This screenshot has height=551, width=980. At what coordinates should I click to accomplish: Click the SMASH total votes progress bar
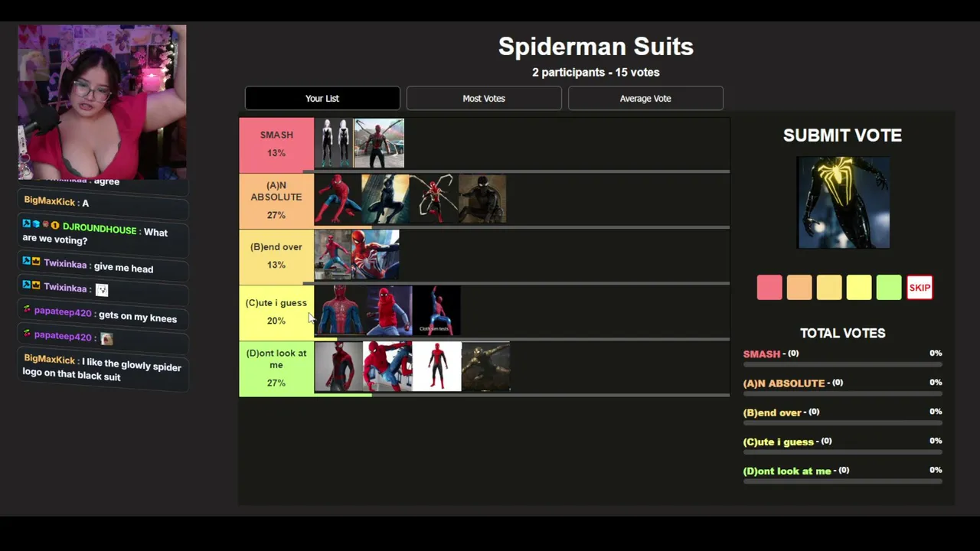coord(842,364)
